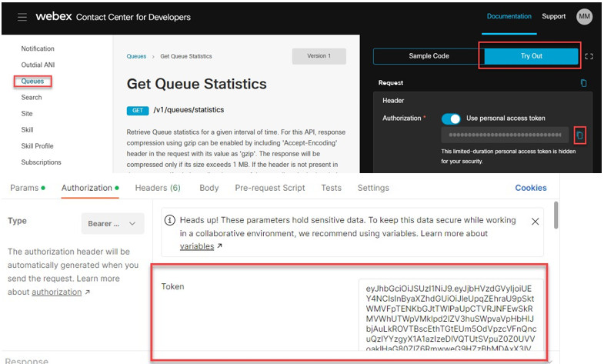The width and height of the screenshot is (604, 364).
Task: Click inside the Token value box
Action: point(451,315)
